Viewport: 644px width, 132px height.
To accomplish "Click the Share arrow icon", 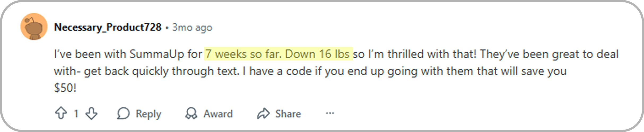I will (x=263, y=114).
